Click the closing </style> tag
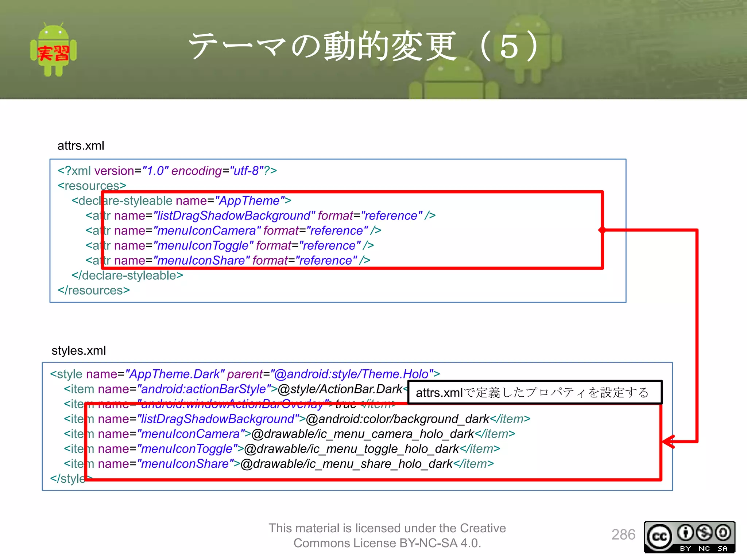747x560 pixels. pyautogui.click(x=71, y=479)
